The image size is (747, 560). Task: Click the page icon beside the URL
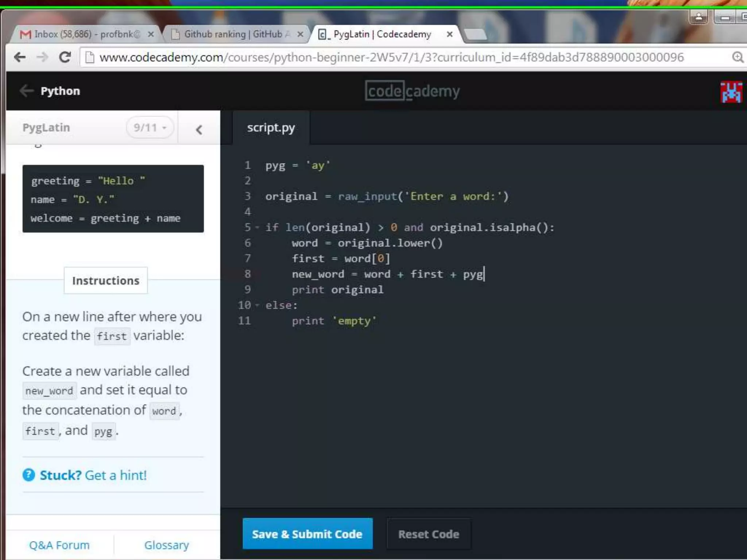tap(90, 57)
